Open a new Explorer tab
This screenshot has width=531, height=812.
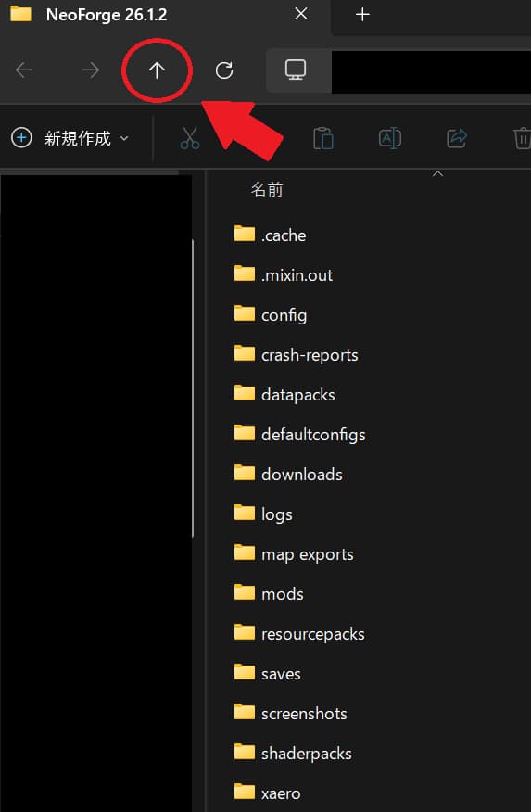coord(362,15)
